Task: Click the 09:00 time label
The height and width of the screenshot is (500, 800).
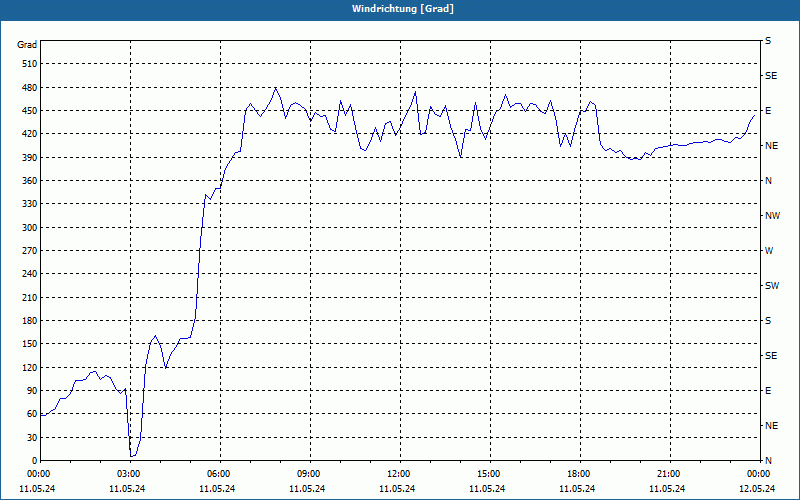Action: point(307,474)
